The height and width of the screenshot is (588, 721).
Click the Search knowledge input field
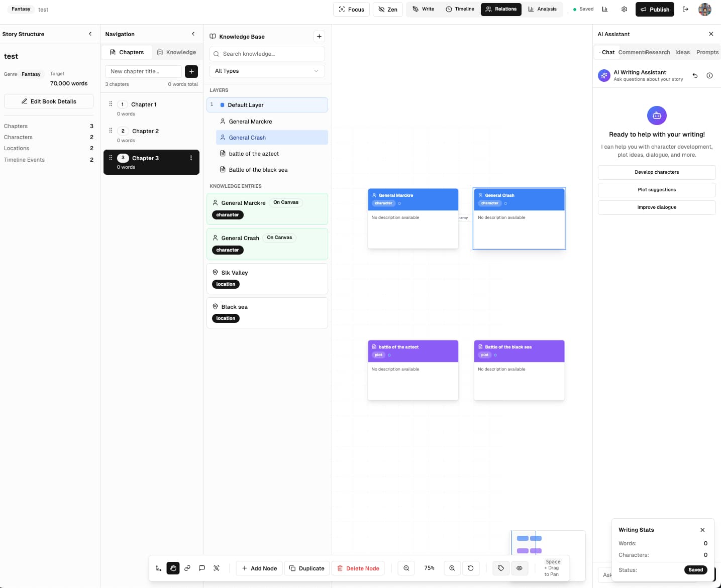267,54
